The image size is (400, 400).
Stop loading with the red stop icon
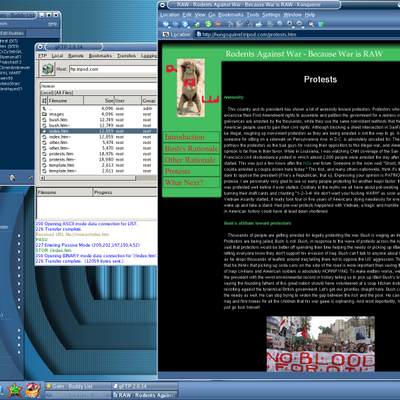pyautogui.click(x=218, y=24)
